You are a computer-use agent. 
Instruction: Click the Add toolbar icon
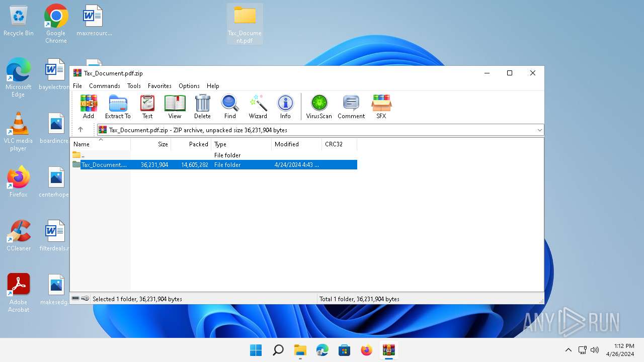89,107
